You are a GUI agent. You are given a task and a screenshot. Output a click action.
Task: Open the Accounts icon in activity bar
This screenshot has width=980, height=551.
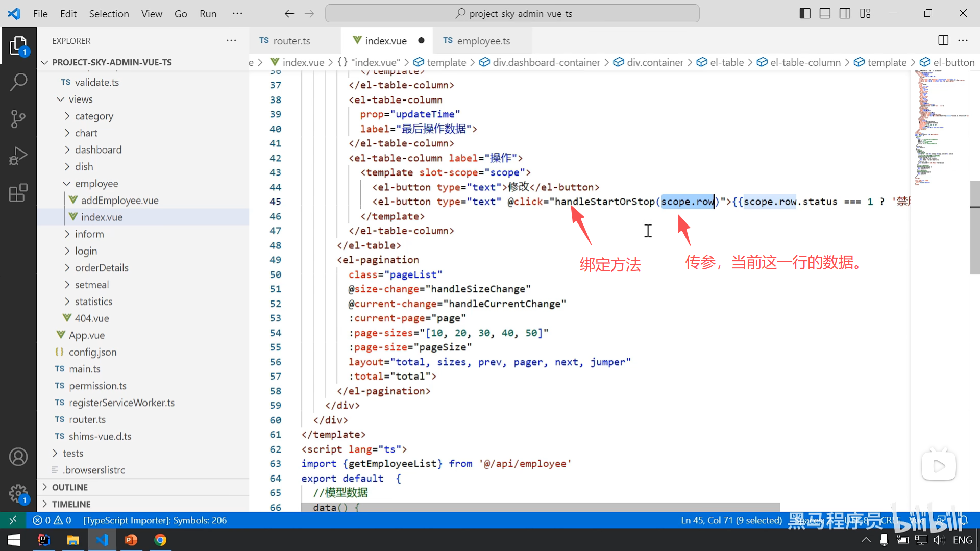[x=18, y=457]
